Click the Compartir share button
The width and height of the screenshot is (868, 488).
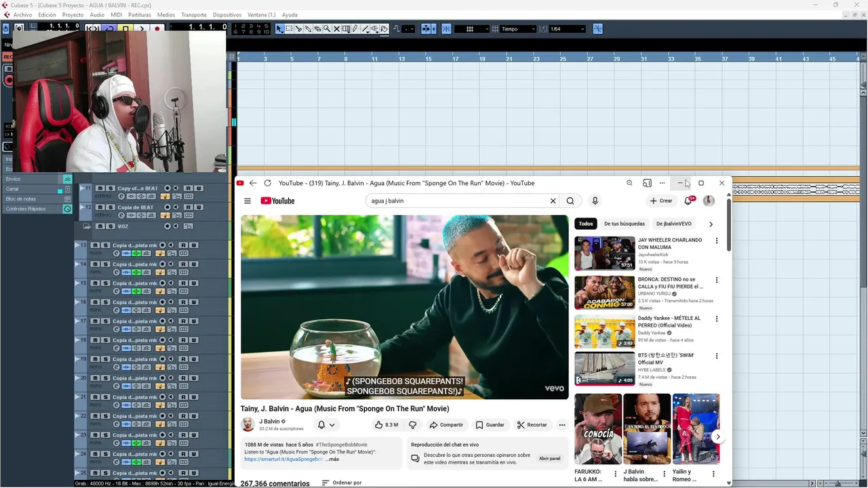[446, 425]
